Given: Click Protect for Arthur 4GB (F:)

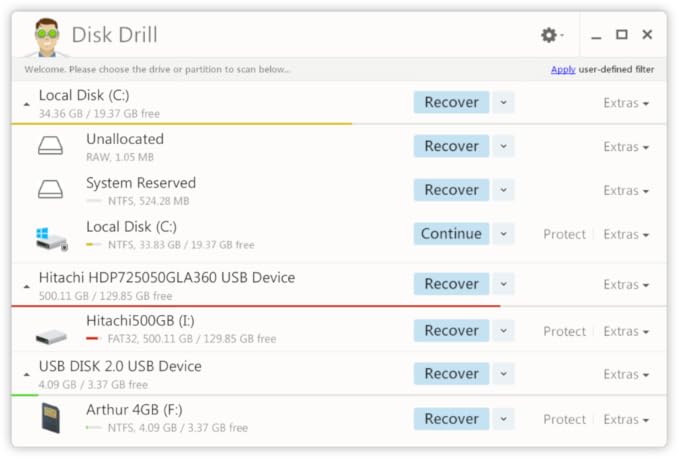Looking at the screenshot, I should coord(564,419).
